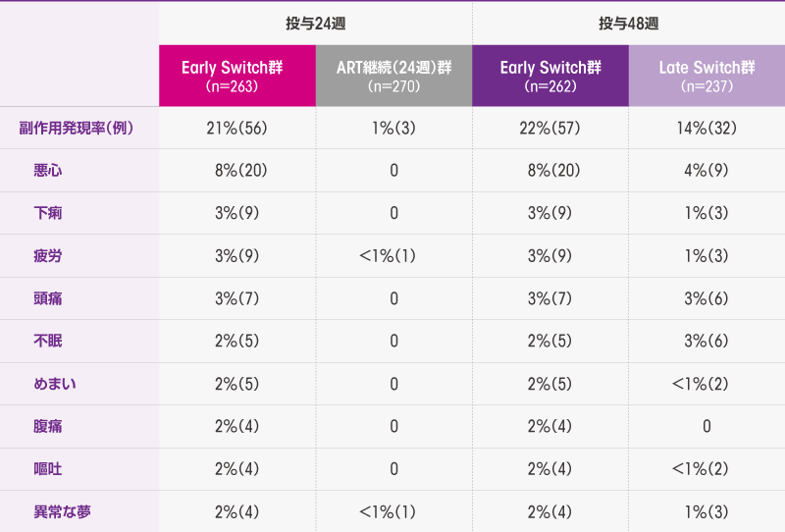785x532 pixels.
Task: Select the 頭痛 row label
Action: pyautogui.click(x=47, y=298)
